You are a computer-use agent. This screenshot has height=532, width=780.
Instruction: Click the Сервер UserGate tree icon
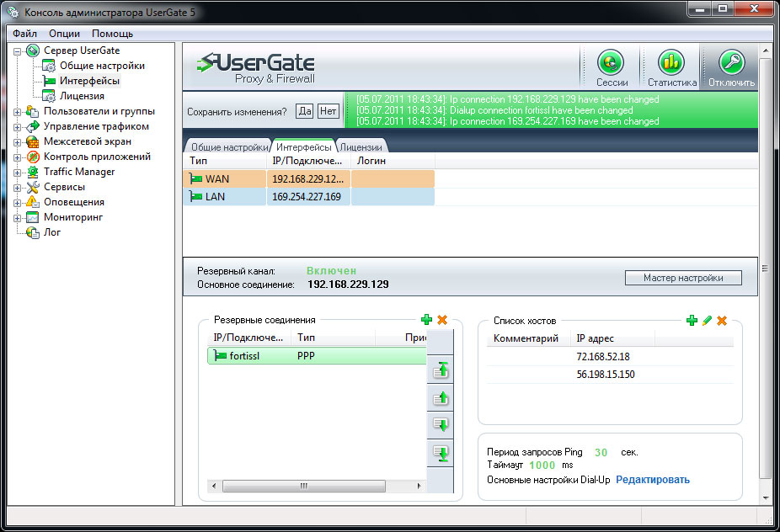pyautogui.click(x=33, y=51)
